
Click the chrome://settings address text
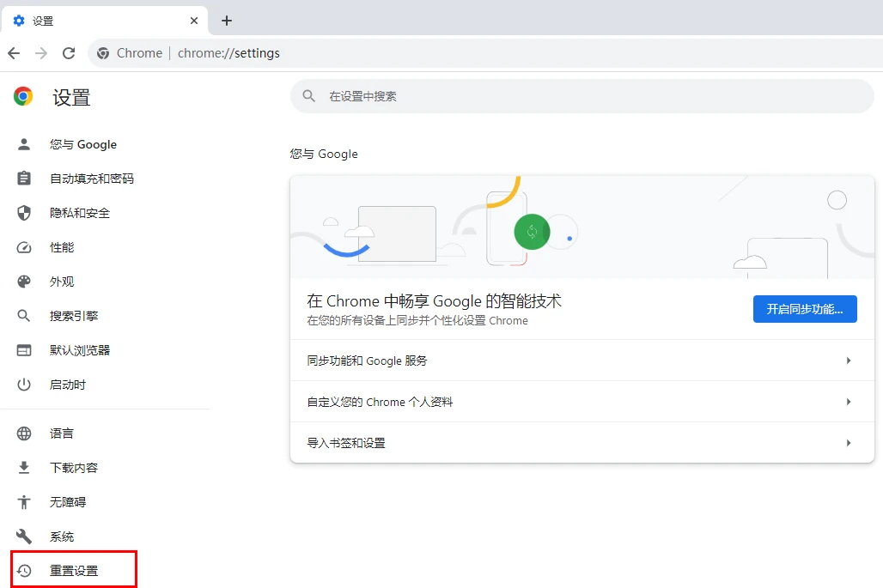pyautogui.click(x=228, y=53)
